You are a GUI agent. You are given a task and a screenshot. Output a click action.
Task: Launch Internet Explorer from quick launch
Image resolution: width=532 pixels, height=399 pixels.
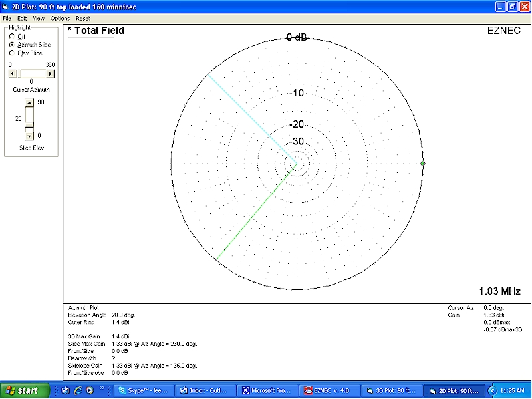pos(77,390)
